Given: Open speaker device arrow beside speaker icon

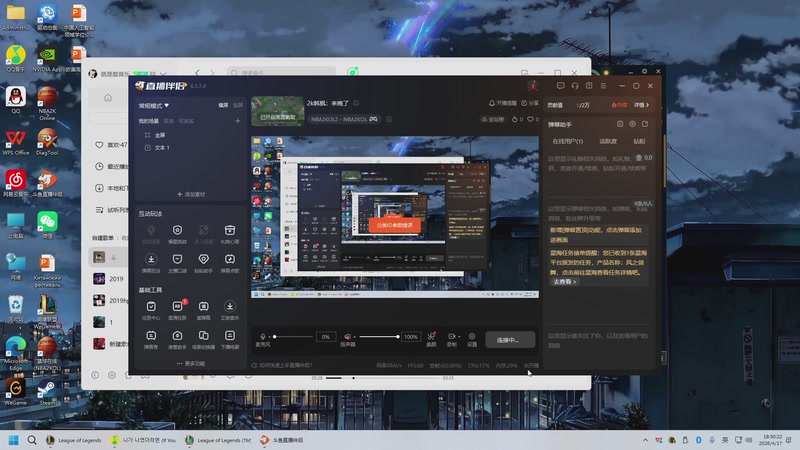Looking at the screenshot, I should pos(354,337).
